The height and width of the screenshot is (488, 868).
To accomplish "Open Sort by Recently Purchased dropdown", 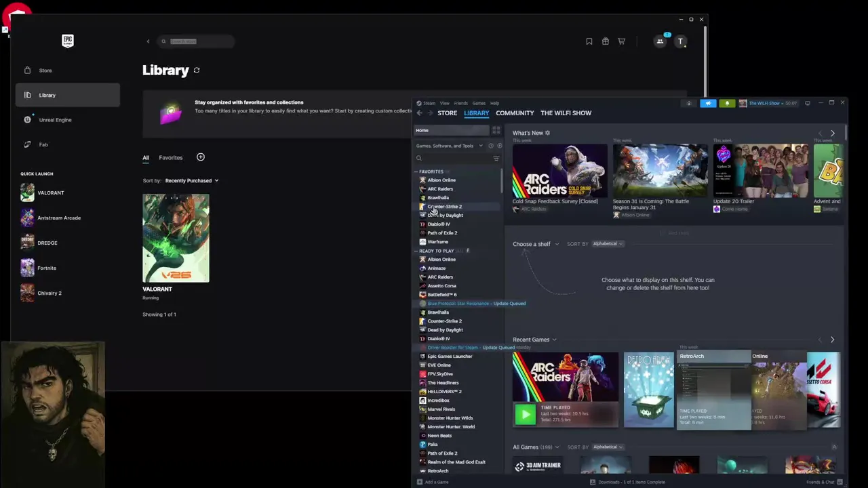I will click(x=192, y=181).
